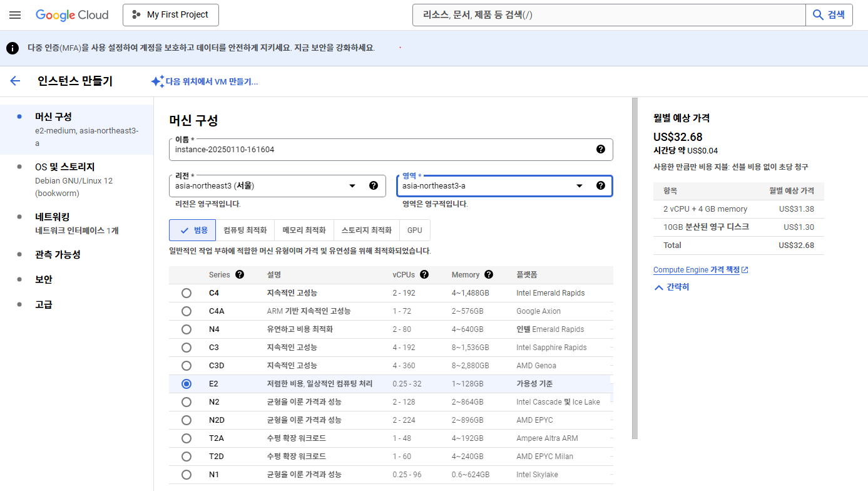Screen dimensions: 868x491
Task: Select the C3D series radio button
Action: tap(186, 366)
